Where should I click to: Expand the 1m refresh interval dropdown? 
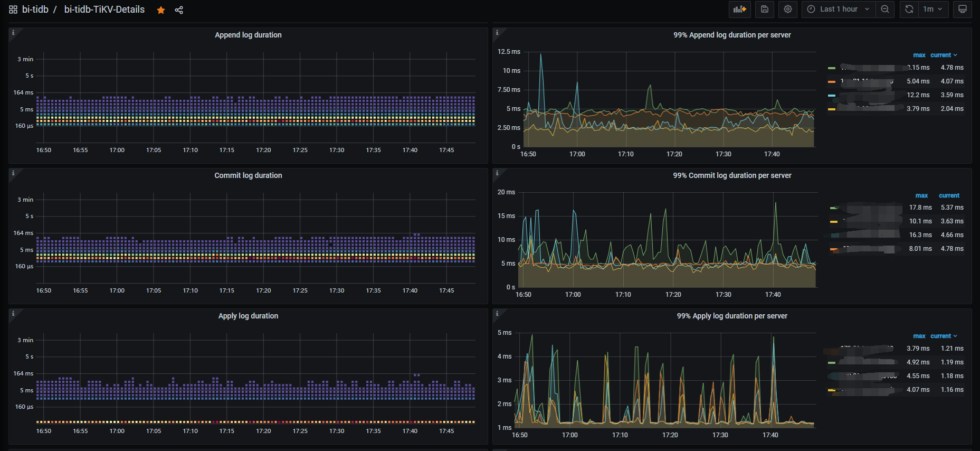[933, 9]
